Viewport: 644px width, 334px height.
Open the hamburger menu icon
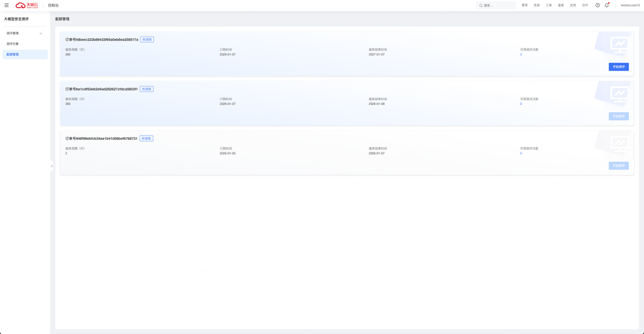[x=7, y=5]
